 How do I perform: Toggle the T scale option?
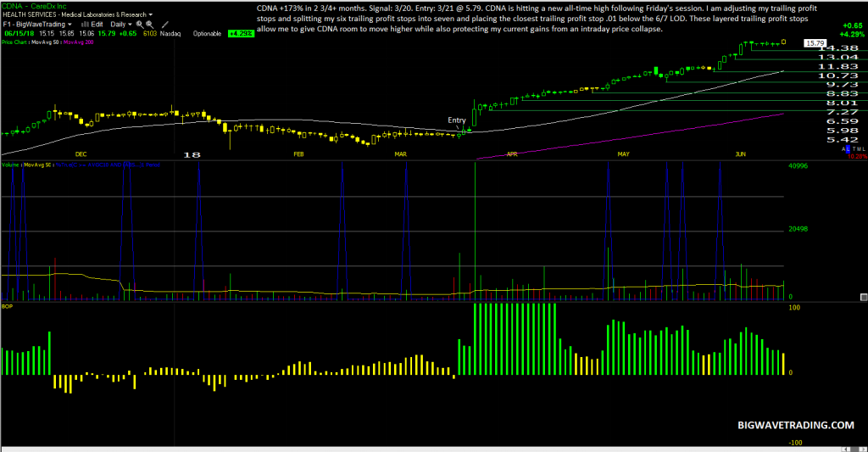point(854,149)
